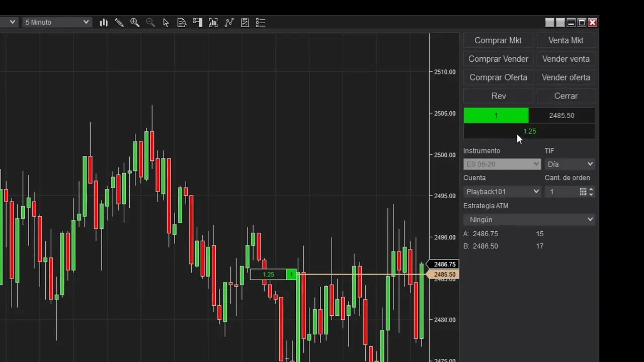Image resolution: width=644 pixels, height=362 pixels.
Task: Select the cursor pointer tool
Action: point(166,23)
